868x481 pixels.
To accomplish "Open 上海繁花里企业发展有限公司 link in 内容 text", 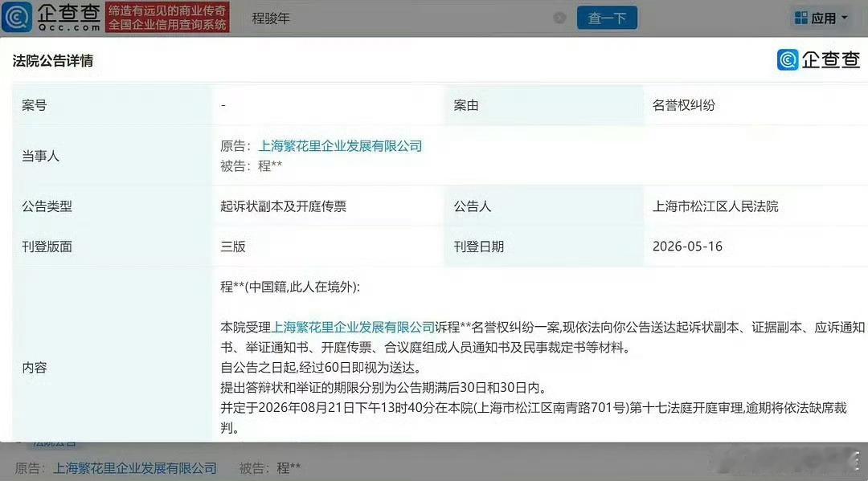I will [x=353, y=328].
